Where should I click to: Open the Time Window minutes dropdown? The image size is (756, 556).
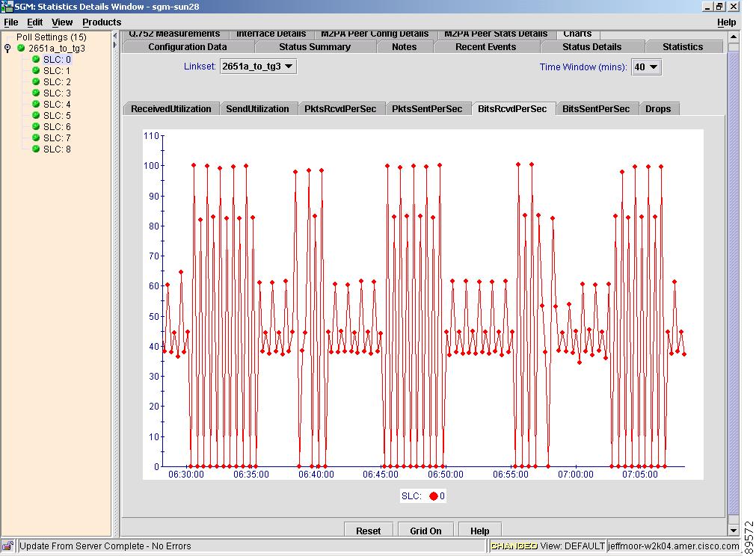point(646,67)
